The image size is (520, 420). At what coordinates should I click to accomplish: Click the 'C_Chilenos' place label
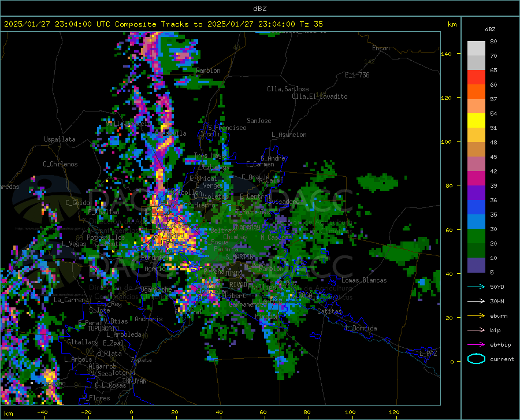[x=60, y=164]
